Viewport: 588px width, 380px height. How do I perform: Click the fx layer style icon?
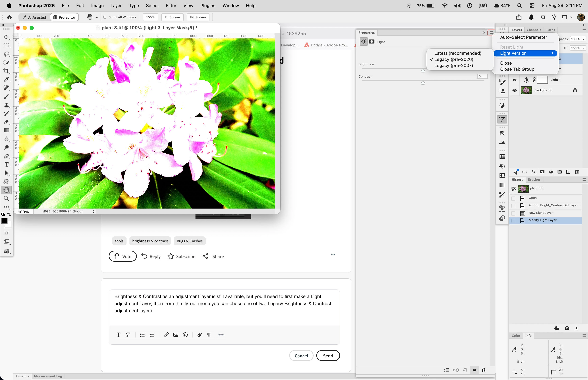[533, 172]
